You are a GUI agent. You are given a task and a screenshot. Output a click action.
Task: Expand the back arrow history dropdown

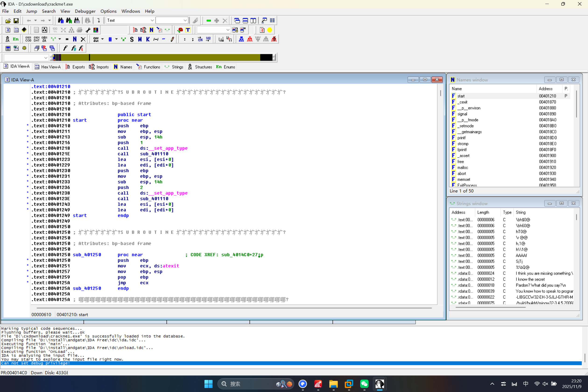pyautogui.click(x=35, y=21)
